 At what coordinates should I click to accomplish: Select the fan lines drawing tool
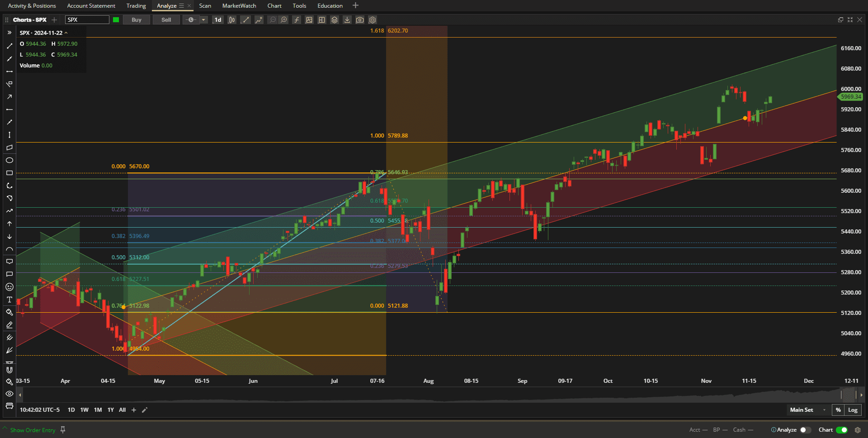coord(9,350)
